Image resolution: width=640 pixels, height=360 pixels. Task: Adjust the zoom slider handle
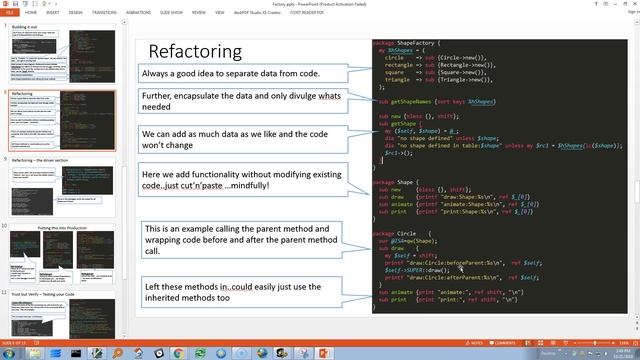[x=595, y=343]
